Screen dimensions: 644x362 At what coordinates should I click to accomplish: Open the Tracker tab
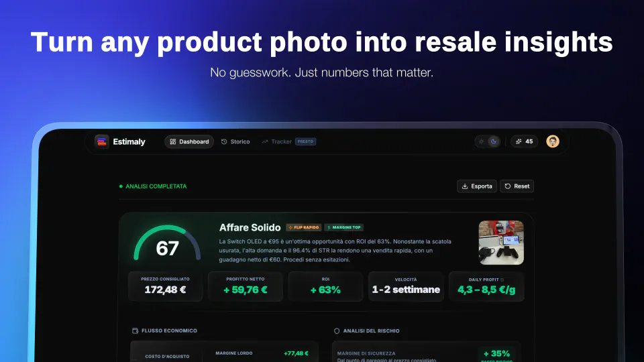(276, 141)
